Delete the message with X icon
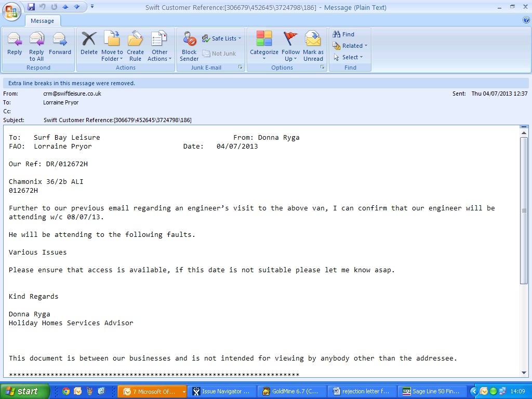 [89, 43]
